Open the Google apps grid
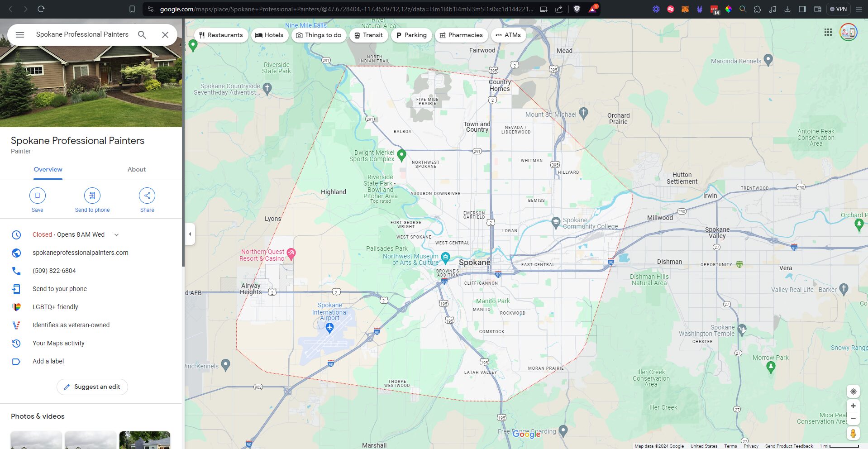The width and height of the screenshot is (868, 449). [x=828, y=32]
